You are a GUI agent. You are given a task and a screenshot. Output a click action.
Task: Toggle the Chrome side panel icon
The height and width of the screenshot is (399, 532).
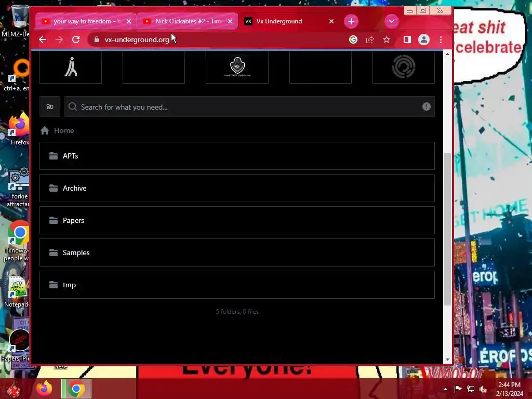[407, 39]
